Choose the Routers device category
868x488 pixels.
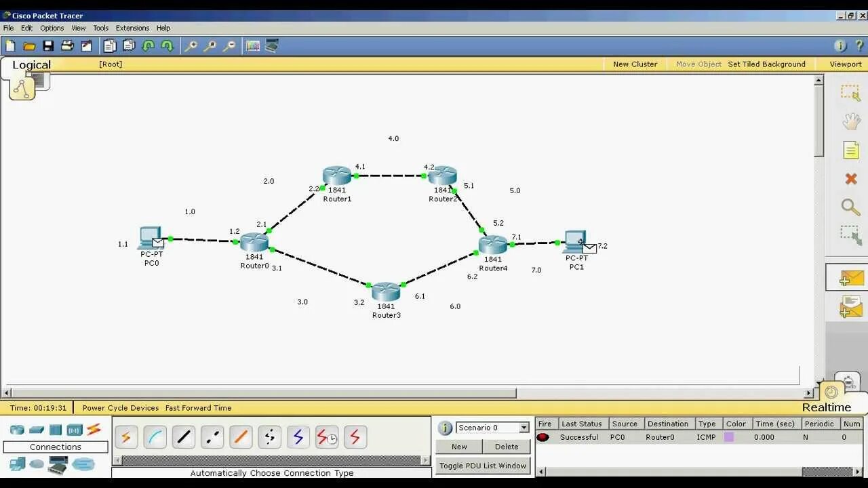(x=17, y=430)
